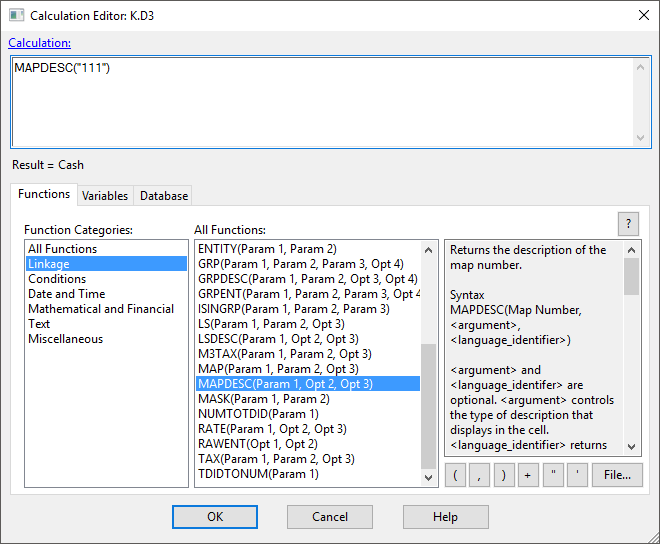
Task: Switch to the Variables tab
Action: click(x=105, y=196)
